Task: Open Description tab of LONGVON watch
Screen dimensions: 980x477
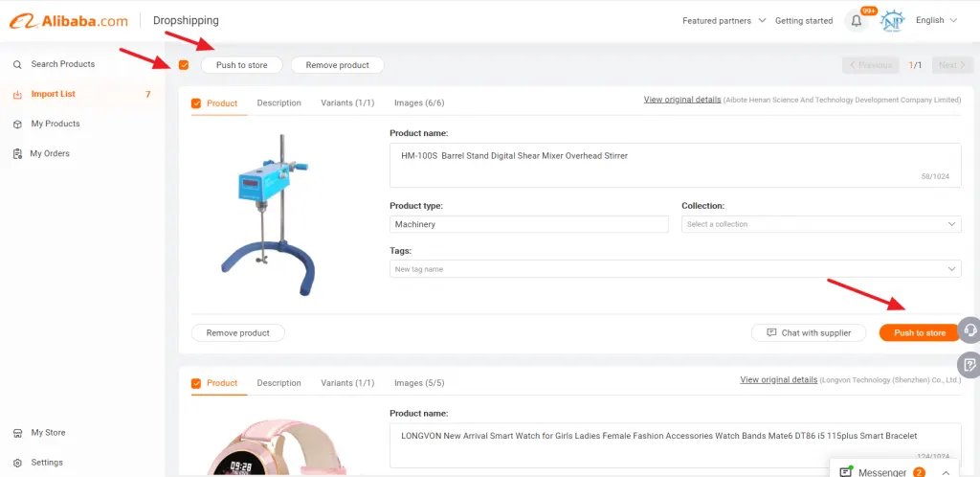Action: (x=278, y=383)
